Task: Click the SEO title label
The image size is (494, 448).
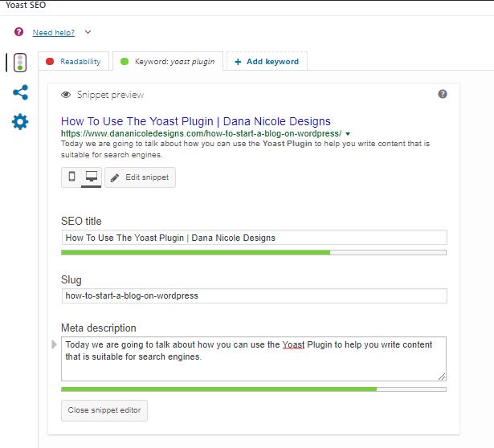Action: coord(81,221)
